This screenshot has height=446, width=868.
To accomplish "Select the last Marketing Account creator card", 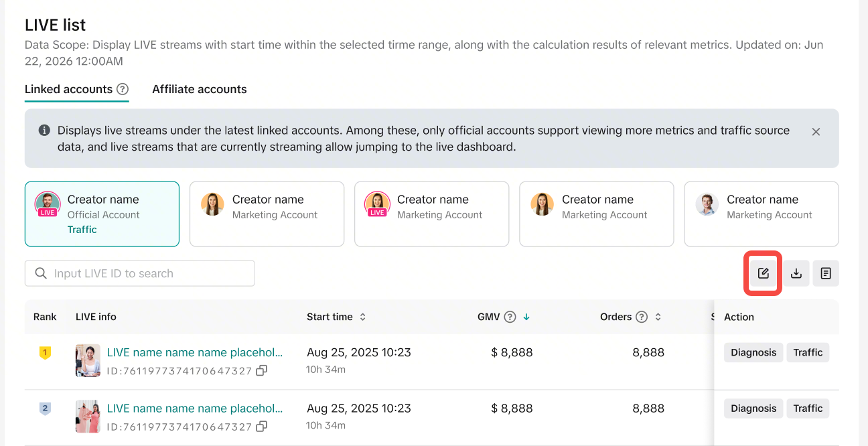I will point(761,214).
